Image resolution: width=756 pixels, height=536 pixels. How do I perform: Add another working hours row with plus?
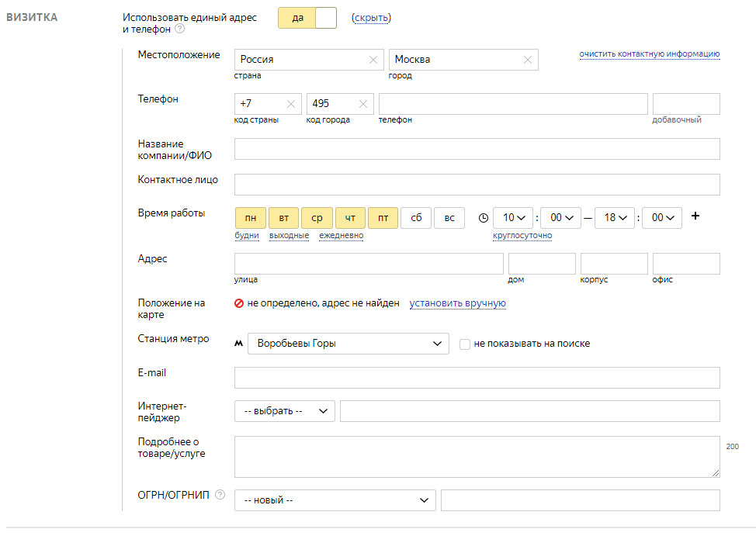tap(695, 216)
